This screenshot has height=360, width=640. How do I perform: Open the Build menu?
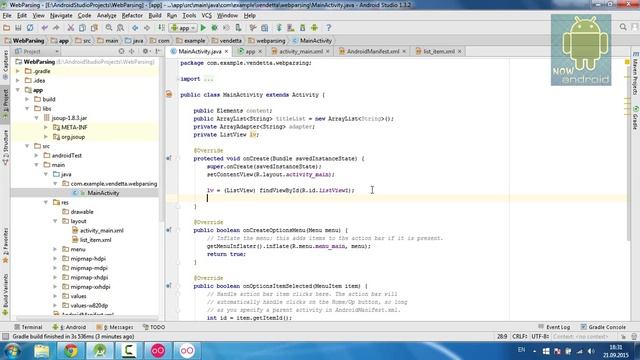(x=155, y=16)
